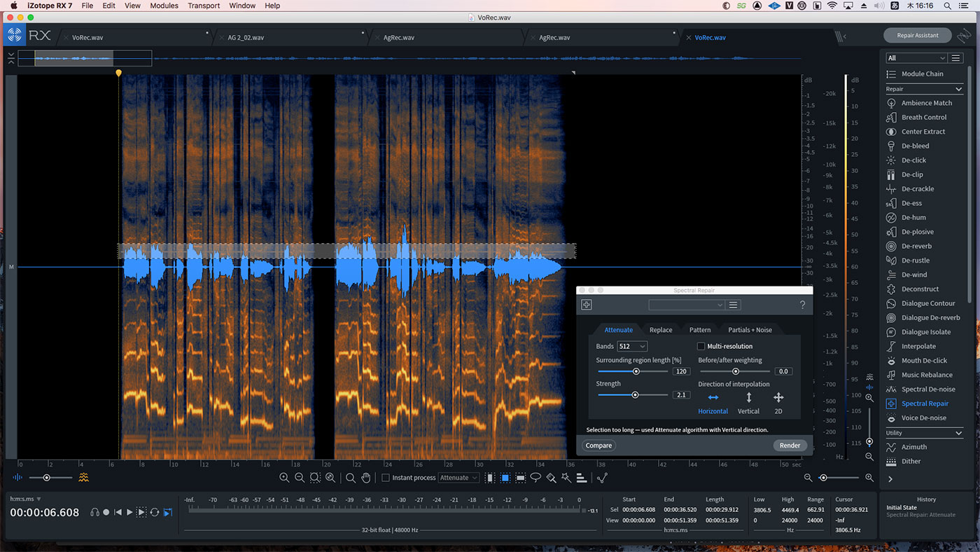
Task: Select the Brush selection tool
Action: coord(551,478)
